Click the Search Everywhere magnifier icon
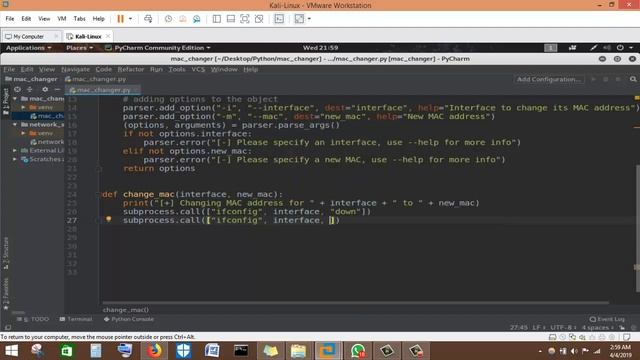Viewport: 640px width, 360px height. (633, 79)
